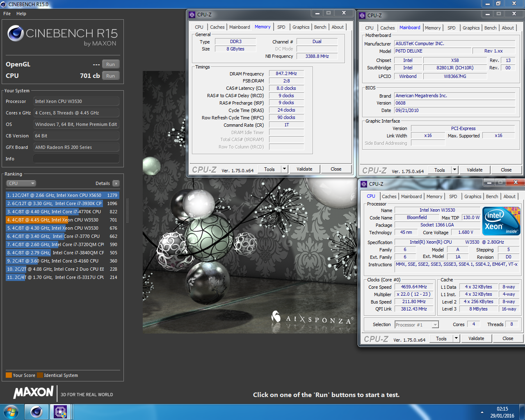Click the Details arrow button in Ranking
Viewport: 525px width, 420px height.
116,183
